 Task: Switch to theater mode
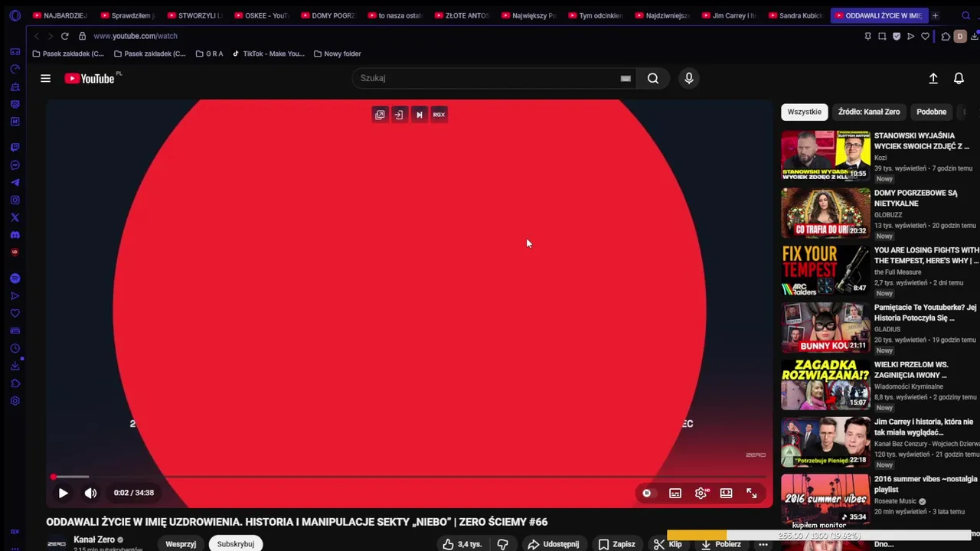726,493
